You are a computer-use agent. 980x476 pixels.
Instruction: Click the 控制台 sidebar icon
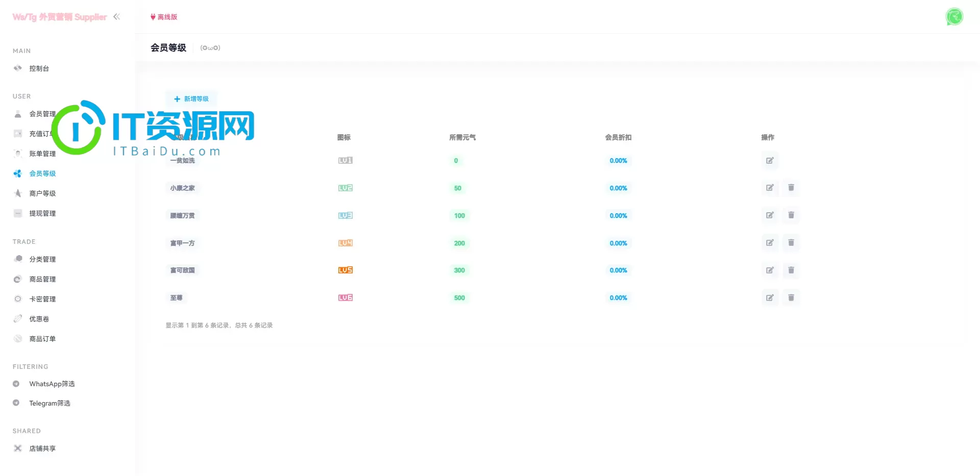[x=18, y=68]
